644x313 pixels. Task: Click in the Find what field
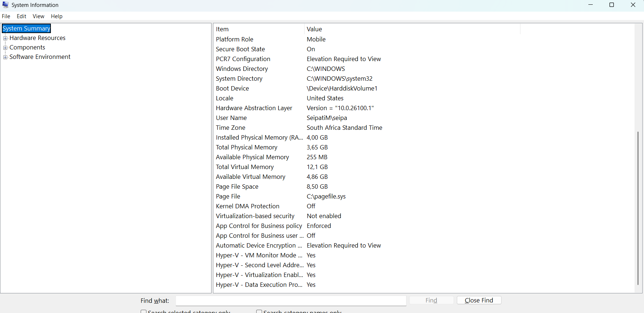[291, 301]
